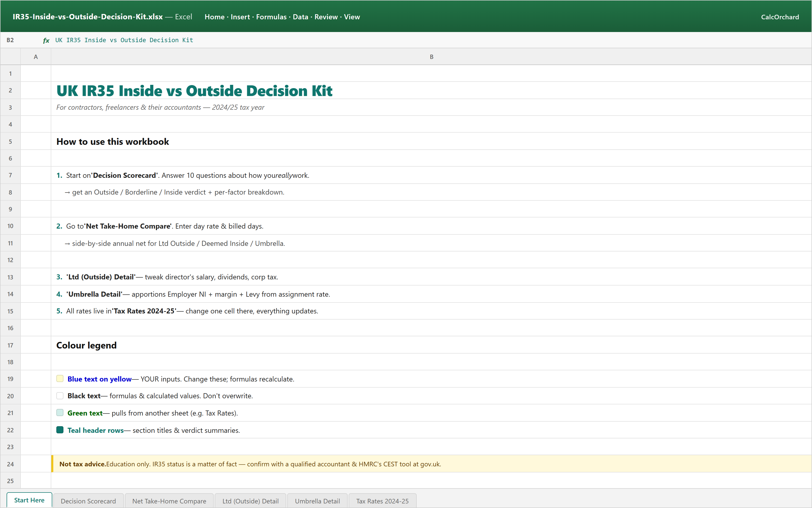812x508 pixels.
Task: Open the Review ribbon tab
Action: pyautogui.click(x=326, y=17)
